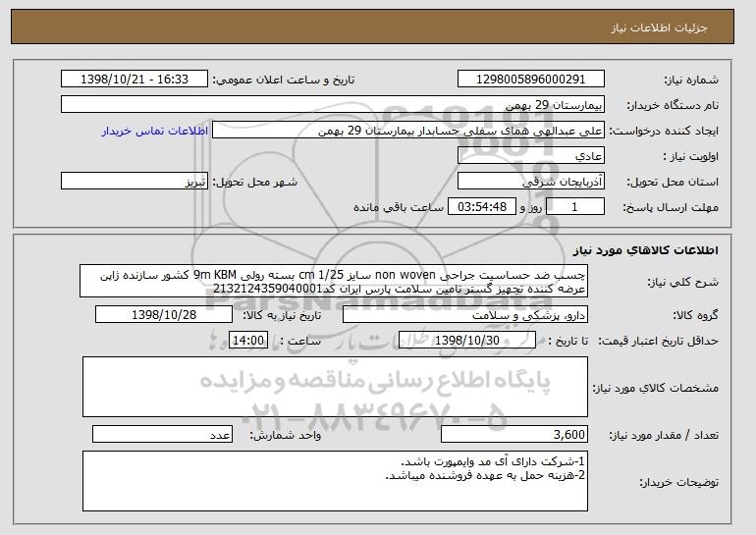Viewport: 756px width, 535px height.
Task: Click need date field 1398/10/28
Action: pyautogui.click(x=164, y=315)
